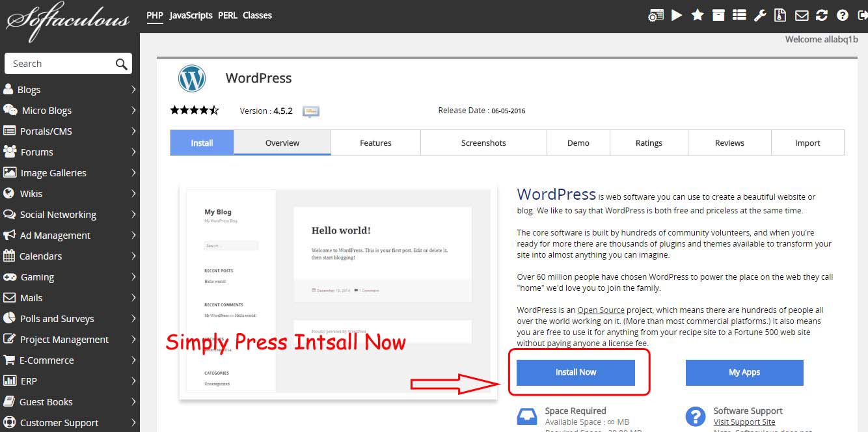This screenshot has width=868, height=432.
Task: Click the WordPress star rating
Action: 195,111
